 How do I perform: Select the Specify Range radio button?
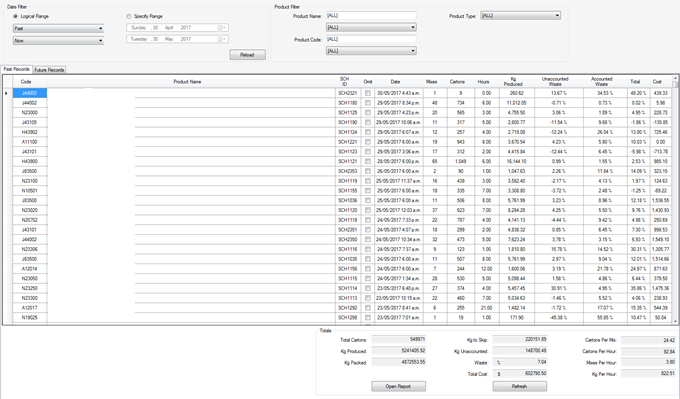coord(129,16)
